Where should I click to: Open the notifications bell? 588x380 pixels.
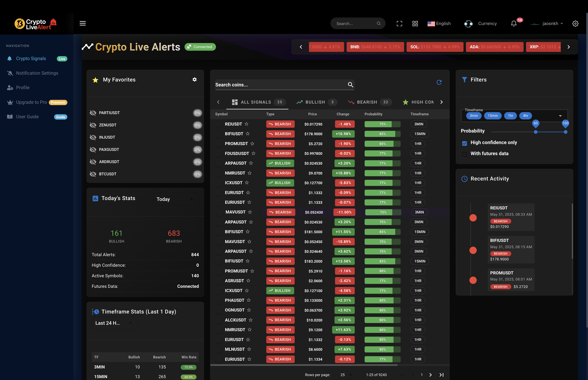click(x=514, y=24)
